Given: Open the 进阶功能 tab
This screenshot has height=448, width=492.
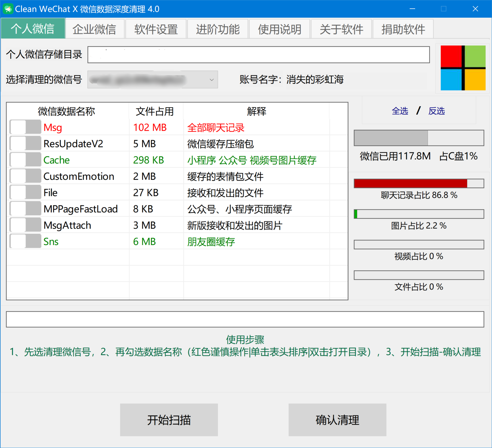Looking at the screenshot, I should tap(218, 29).
